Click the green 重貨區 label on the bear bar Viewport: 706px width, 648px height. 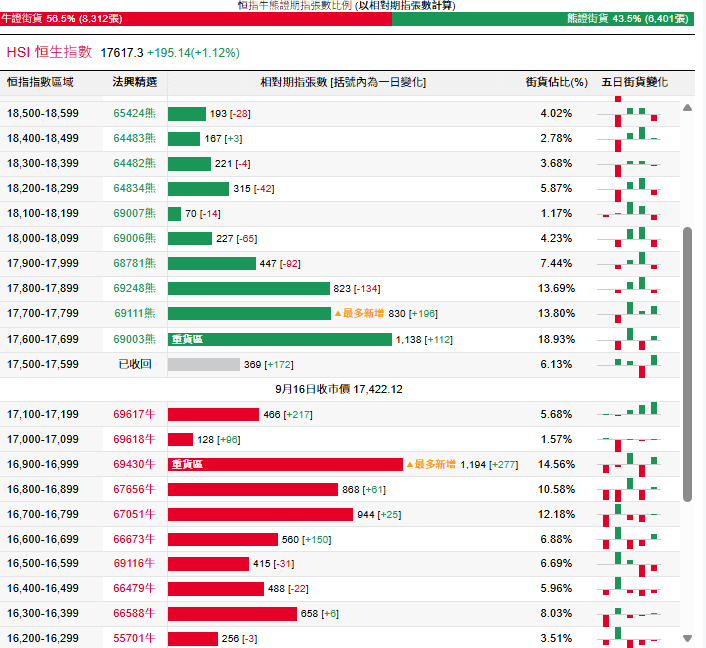click(187, 339)
